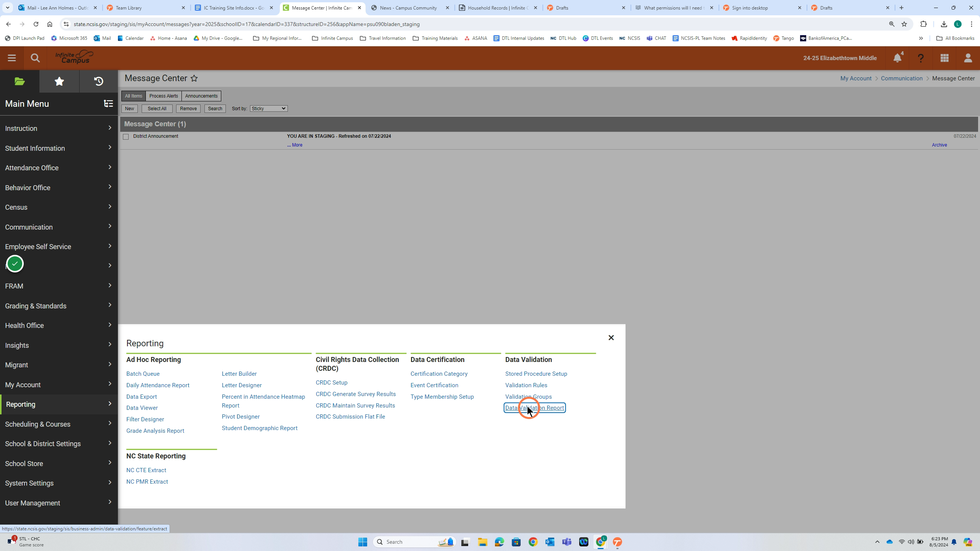Viewport: 980px width, 551px height.
Task: Open the Validation Rules link
Action: coord(526,385)
